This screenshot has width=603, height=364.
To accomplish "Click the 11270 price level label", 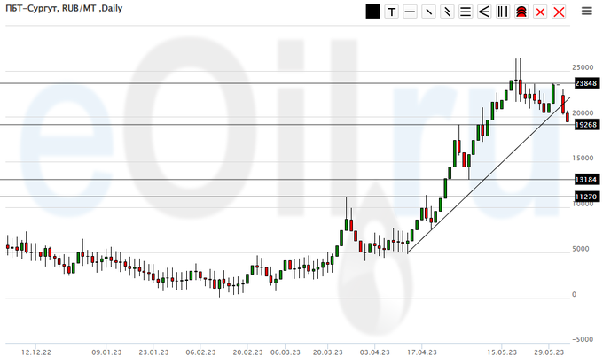I will pos(584,197).
